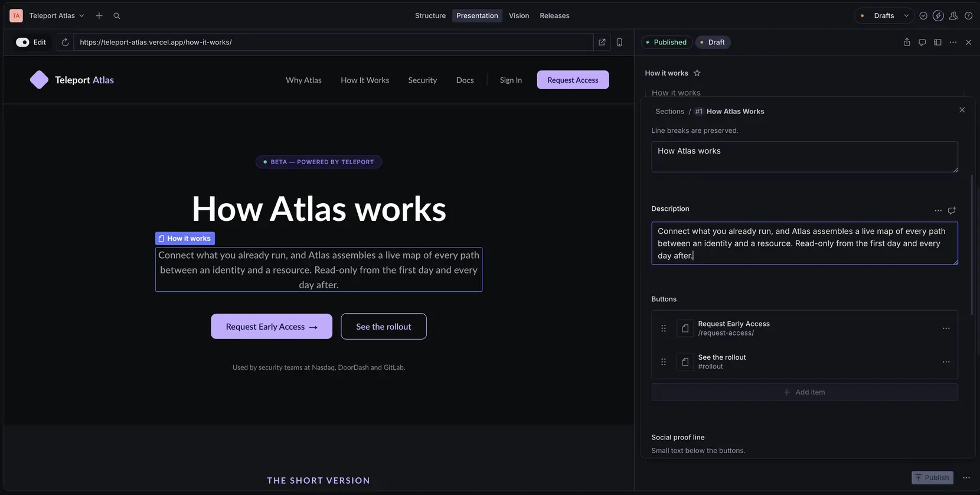Click Why Atlas in preview navigation
980x495 pixels.
[x=303, y=80]
